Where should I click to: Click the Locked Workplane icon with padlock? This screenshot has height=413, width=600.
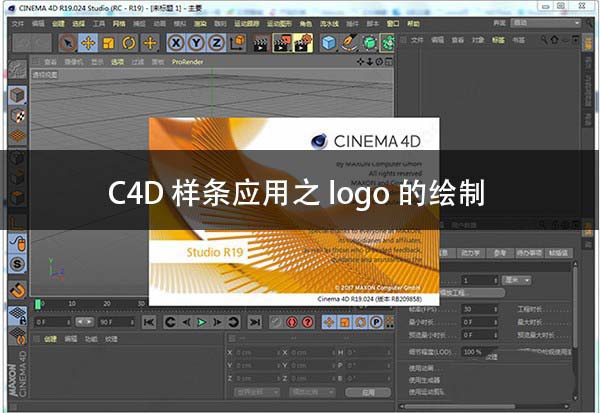pyautogui.click(x=18, y=315)
